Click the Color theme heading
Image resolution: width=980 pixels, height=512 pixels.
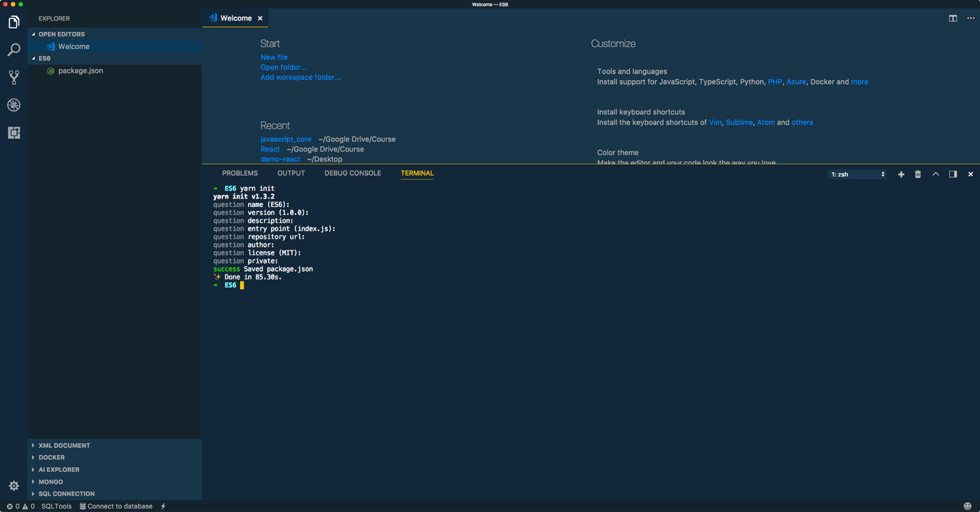pos(618,153)
